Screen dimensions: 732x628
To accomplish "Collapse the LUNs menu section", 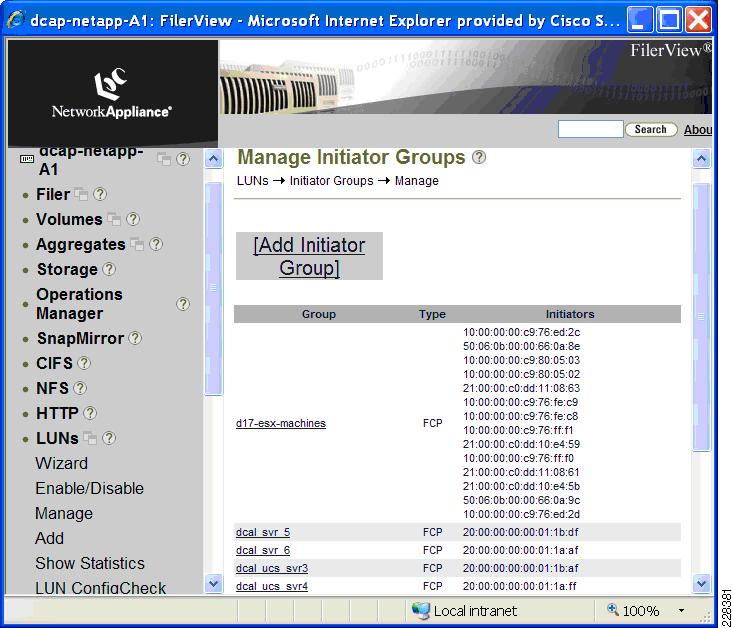I will (57, 438).
